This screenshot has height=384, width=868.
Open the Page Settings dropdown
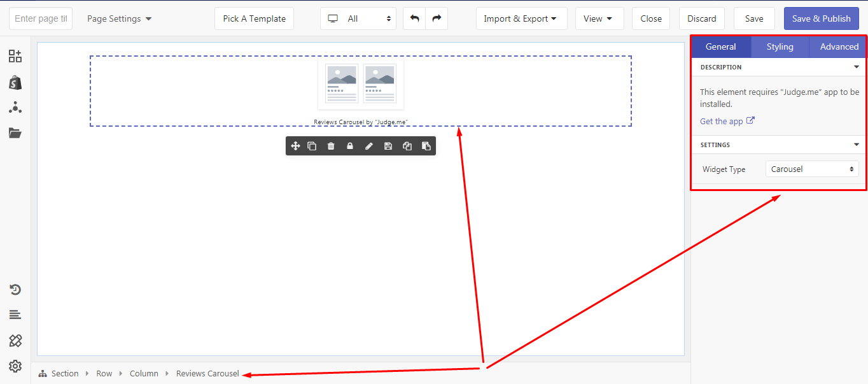pos(120,18)
